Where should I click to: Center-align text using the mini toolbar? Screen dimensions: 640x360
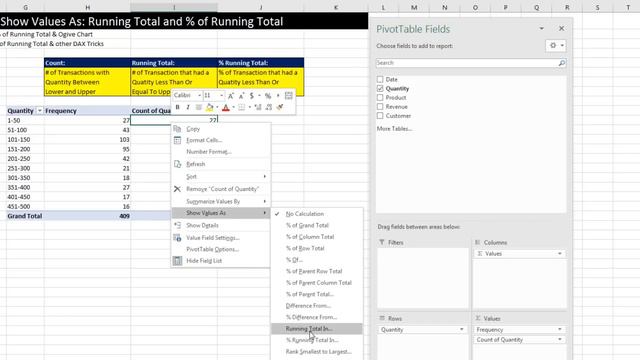[x=198, y=107]
